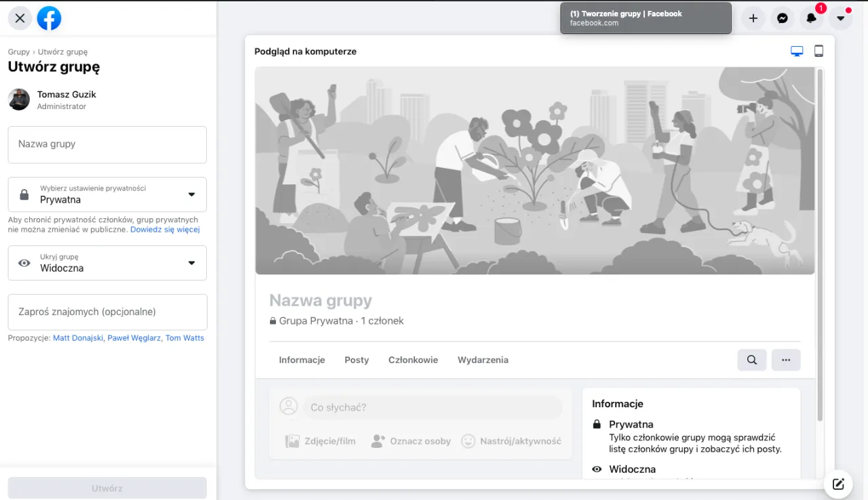Expand the Prywatna privacy dropdown
Viewport: 868px width, 500px height.
pos(107,194)
